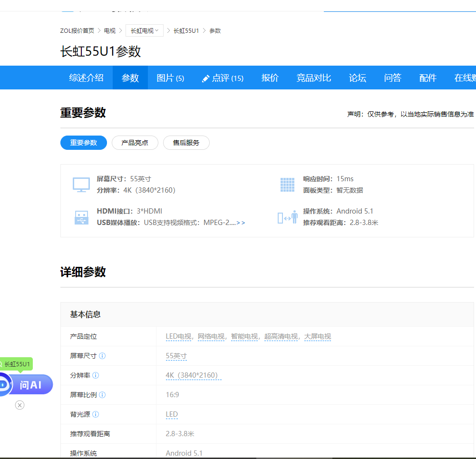Click the 网络电视 category link
The image size is (476, 459).
coord(211,336)
